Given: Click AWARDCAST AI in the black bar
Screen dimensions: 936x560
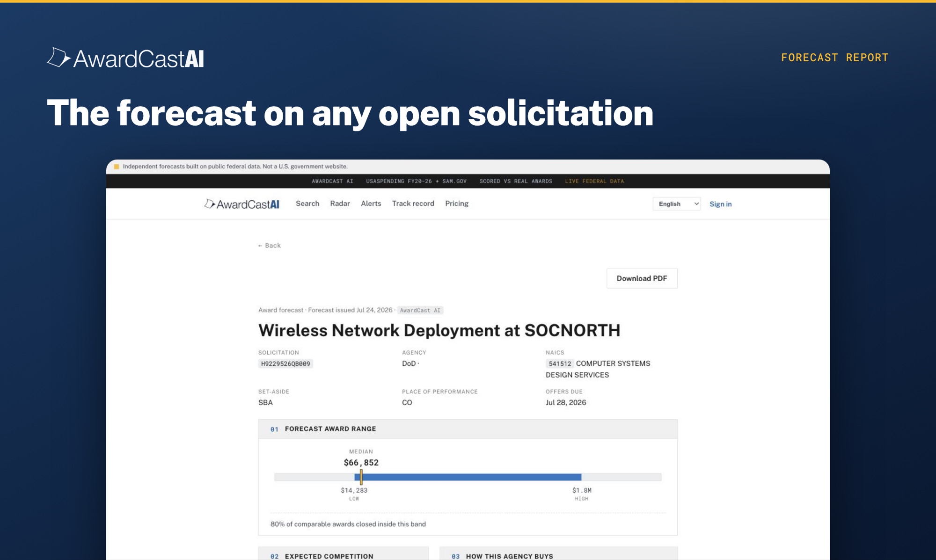Looking at the screenshot, I should (x=333, y=181).
